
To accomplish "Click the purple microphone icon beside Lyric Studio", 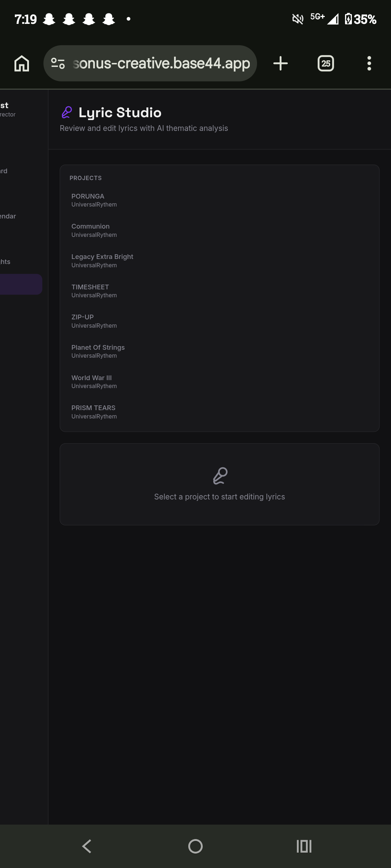I will pyautogui.click(x=67, y=112).
